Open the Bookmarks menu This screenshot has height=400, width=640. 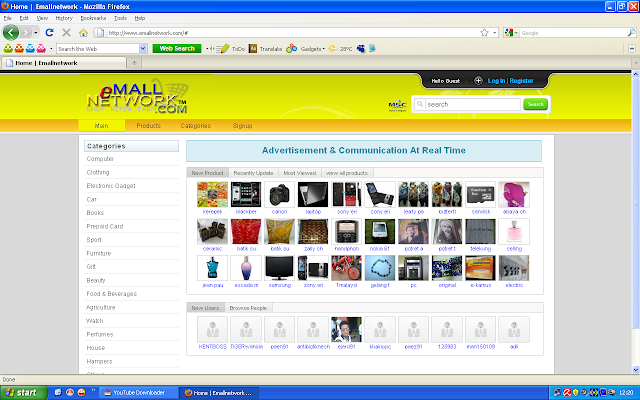point(93,18)
